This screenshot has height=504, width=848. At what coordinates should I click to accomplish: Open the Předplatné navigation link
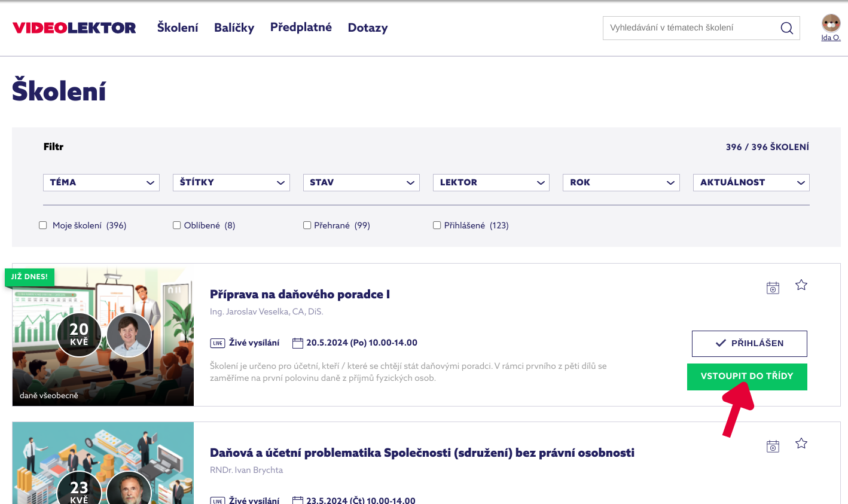301,28
